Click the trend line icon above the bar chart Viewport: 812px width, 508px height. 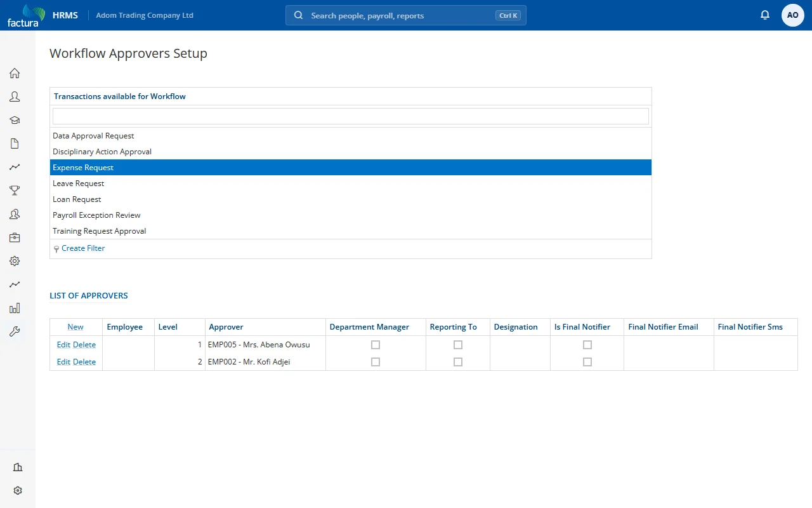point(15,284)
